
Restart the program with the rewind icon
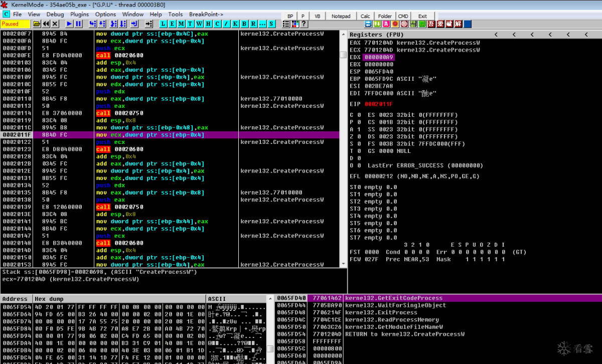coord(46,24)
